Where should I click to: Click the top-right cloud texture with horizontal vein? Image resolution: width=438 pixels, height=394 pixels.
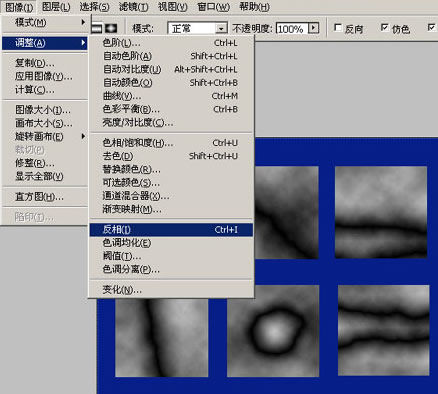(381, 212)
